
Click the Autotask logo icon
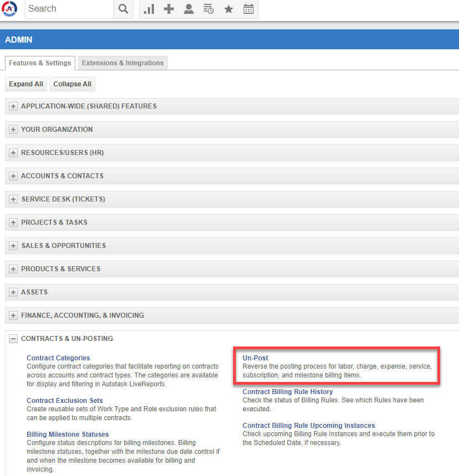10,9
